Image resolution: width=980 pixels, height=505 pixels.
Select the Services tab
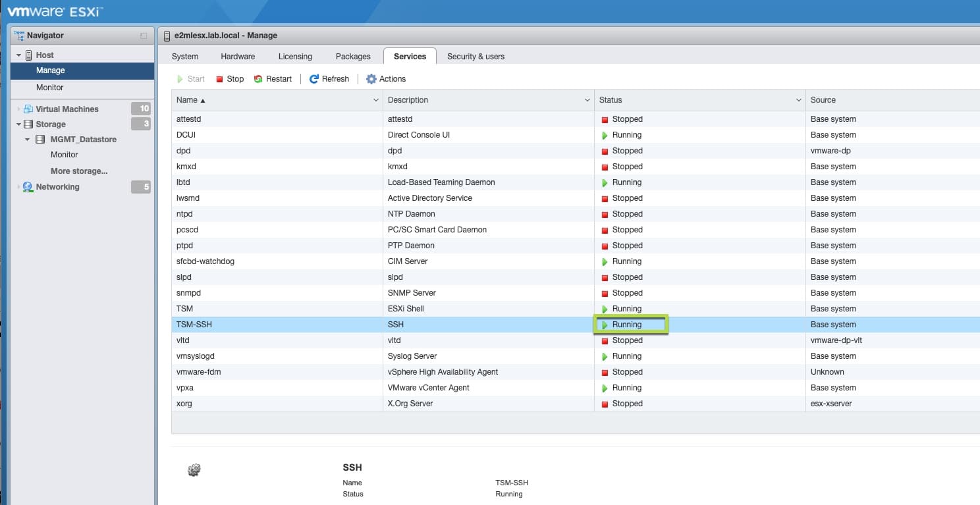tap(410, 57)
